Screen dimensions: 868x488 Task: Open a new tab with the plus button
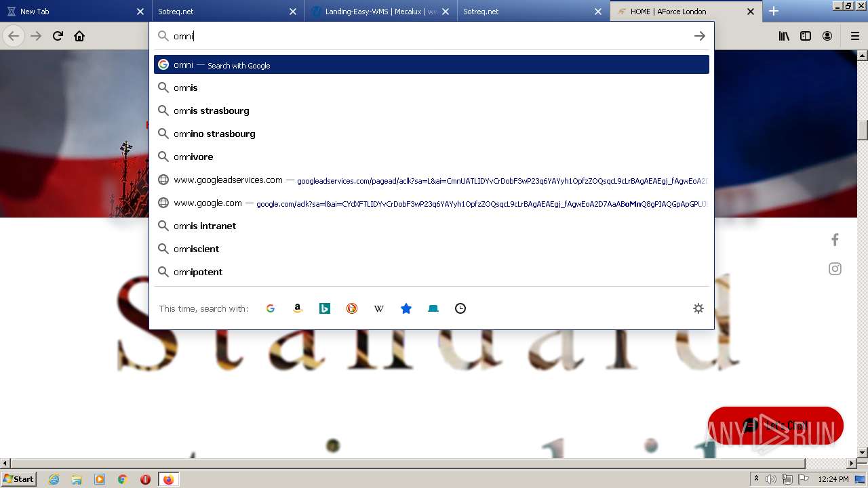[x=774, y=11]
